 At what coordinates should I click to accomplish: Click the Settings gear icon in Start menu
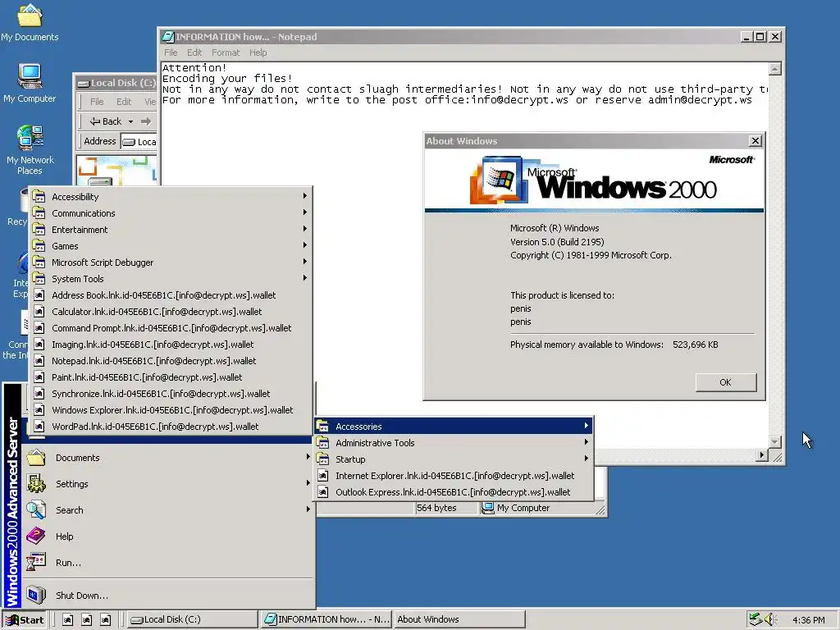pos(36,484)
